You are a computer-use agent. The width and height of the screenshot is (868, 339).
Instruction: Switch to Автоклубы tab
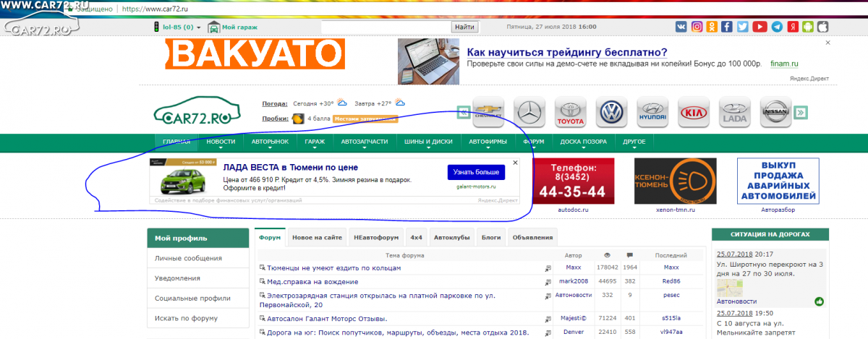click(452, 237)
